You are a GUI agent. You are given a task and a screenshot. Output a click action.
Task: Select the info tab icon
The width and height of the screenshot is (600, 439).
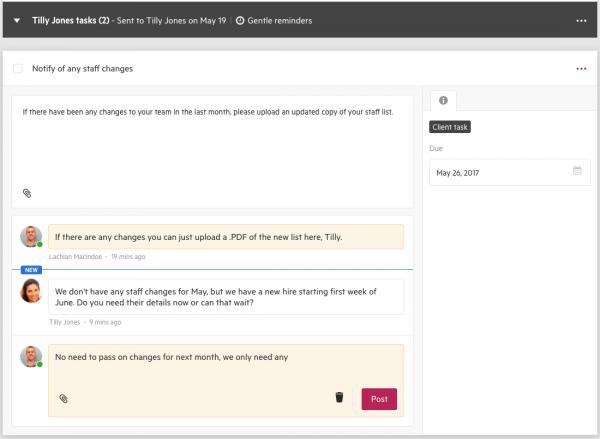[x=443, y=100]
